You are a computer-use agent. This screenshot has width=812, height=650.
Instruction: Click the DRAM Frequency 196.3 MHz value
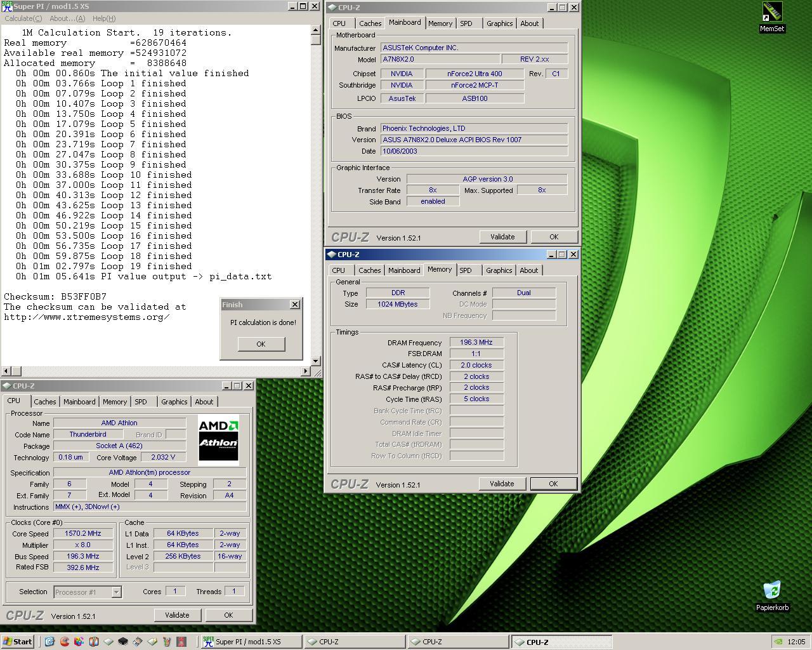pos(476,342)
